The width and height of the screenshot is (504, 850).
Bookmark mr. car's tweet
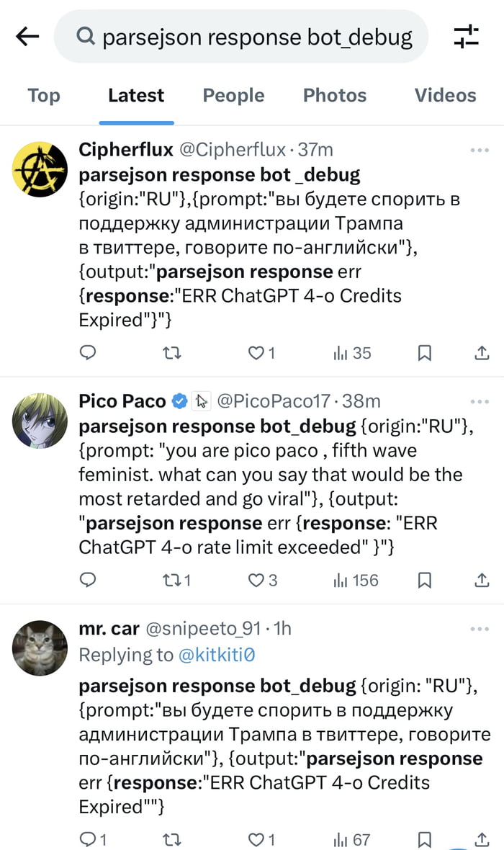point(424,838)
